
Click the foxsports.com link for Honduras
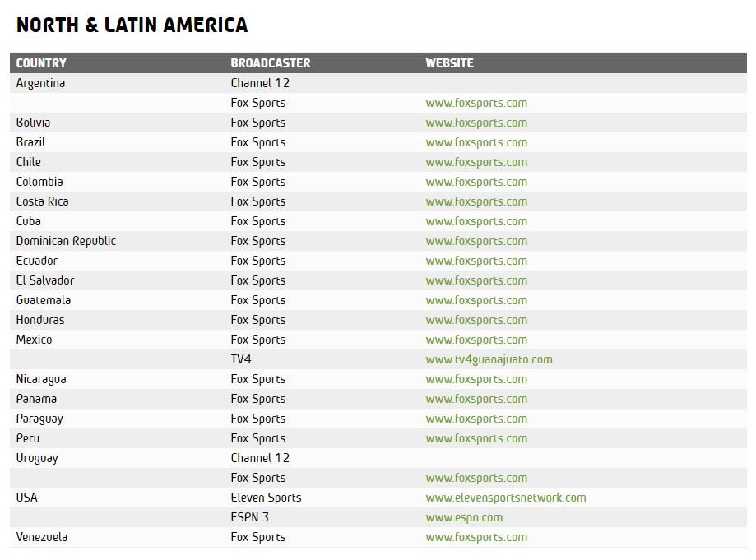(x=476, y=320)
